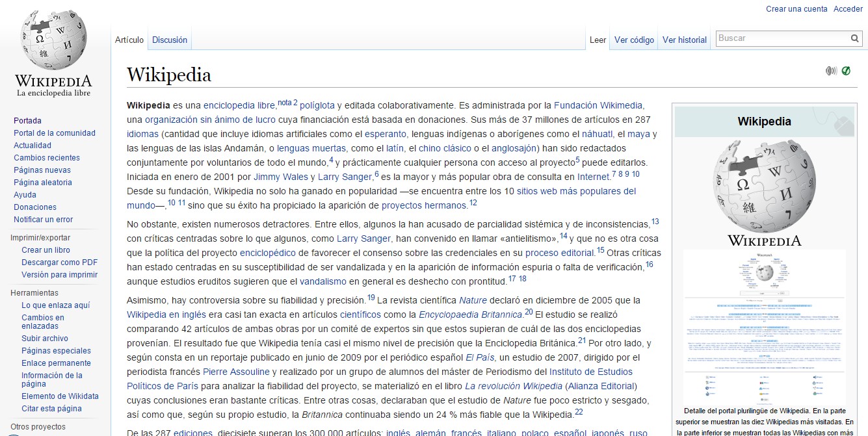Open the proceso editorial link
The height and width of the screenshot is (436, 868).
coord(560,253)
